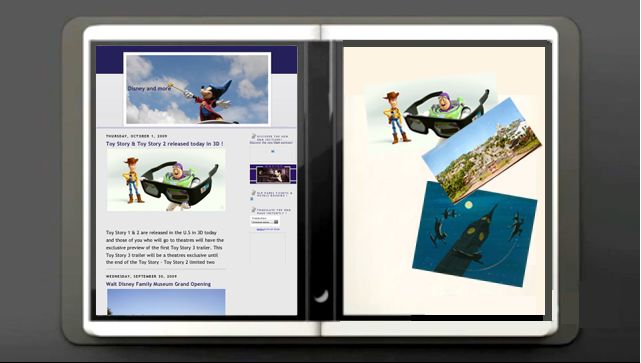641x363 pixels.
Task: Select the Peter Pan Big Ben night illustration
Action: click(x=475, y=234)
